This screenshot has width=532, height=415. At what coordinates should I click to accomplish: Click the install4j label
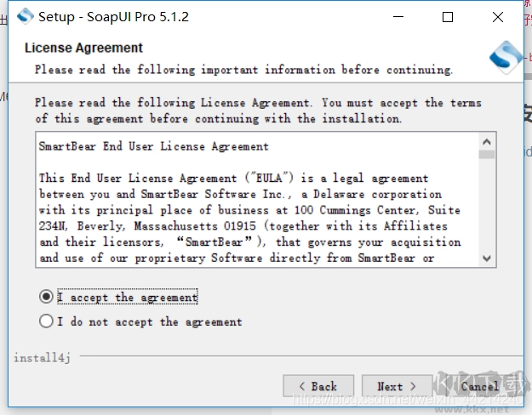coord(42,357)
